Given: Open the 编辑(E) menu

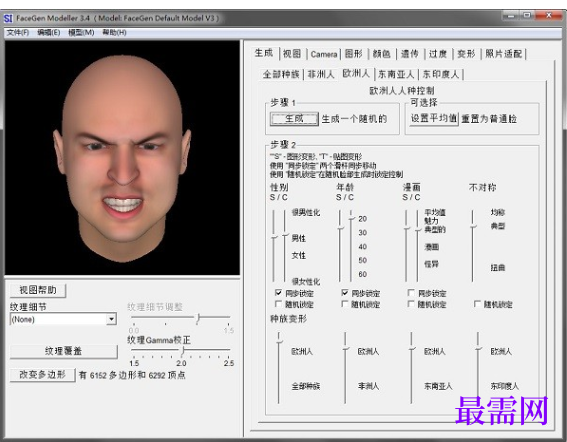Looking at the screenshot, I should click(x=48, y=33).
